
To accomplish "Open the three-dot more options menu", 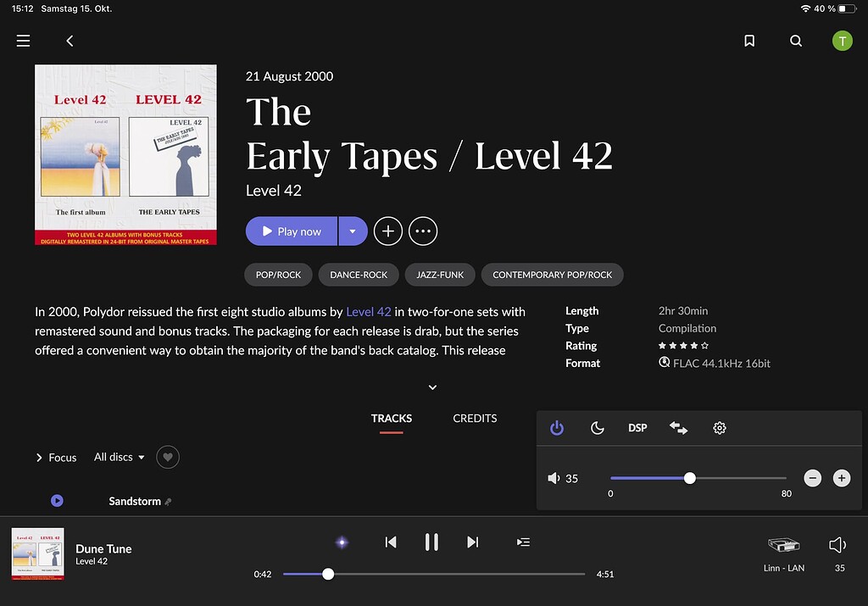I will (x=423, y=231).
